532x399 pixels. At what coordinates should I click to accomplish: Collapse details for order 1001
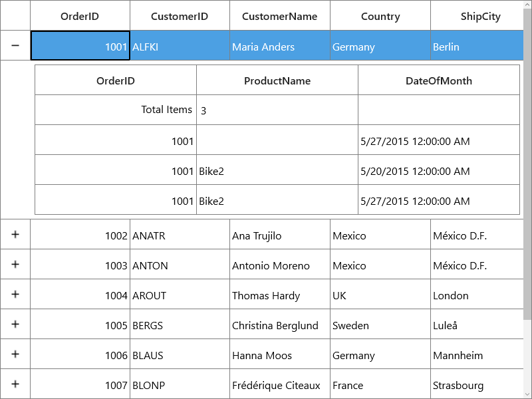(x=15, y=45)
